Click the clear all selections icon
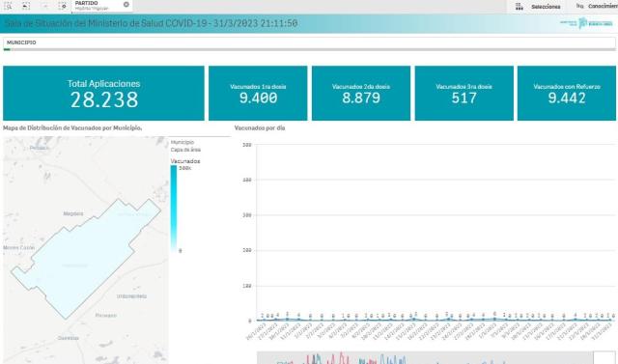This screenshot has width=618, height=364. pos(63,6)
